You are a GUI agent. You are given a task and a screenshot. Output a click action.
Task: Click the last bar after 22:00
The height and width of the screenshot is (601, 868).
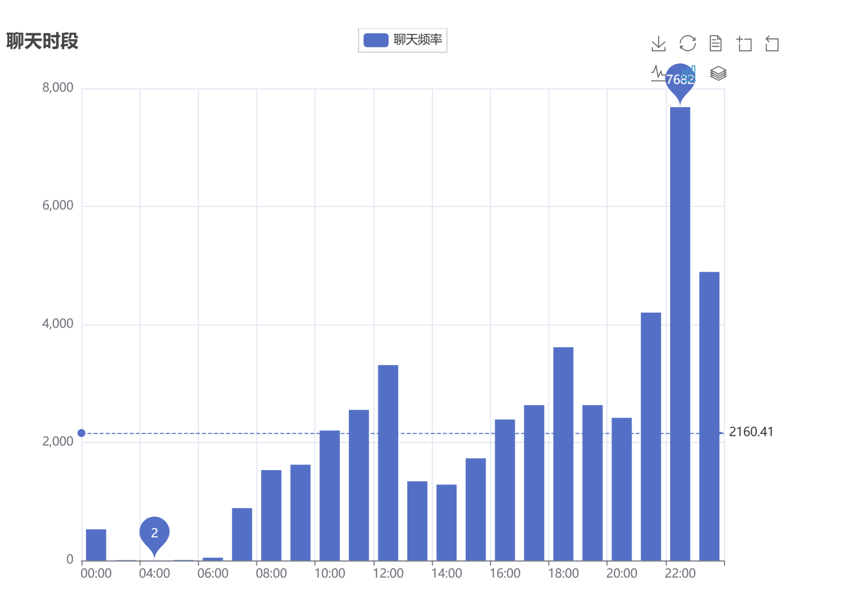point(709,416)
